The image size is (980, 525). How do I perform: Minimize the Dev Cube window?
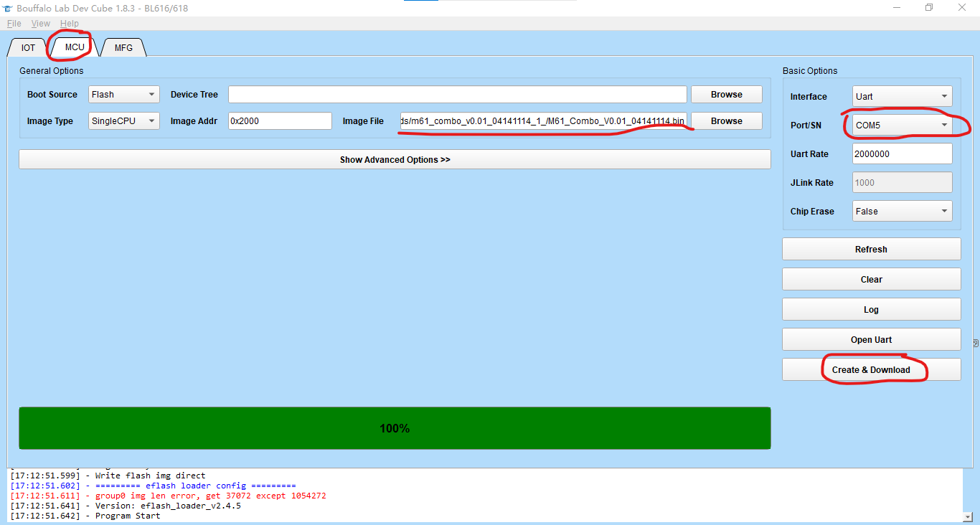897,7
